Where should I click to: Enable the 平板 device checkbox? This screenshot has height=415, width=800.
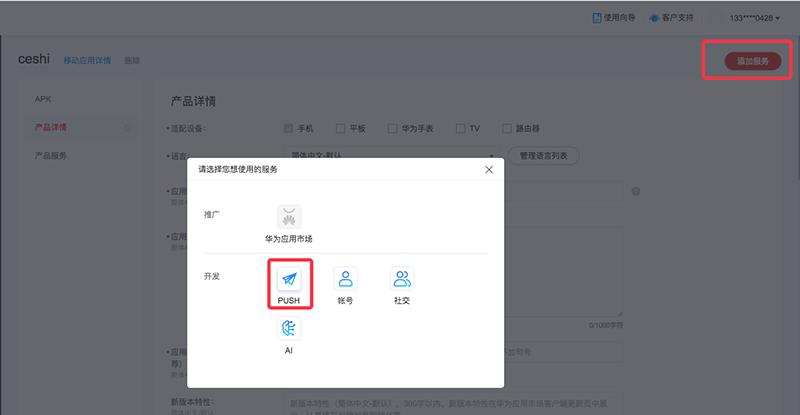341,129
